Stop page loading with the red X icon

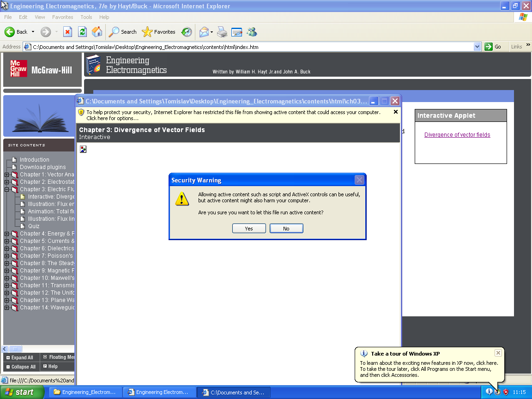tap(67, 32)
